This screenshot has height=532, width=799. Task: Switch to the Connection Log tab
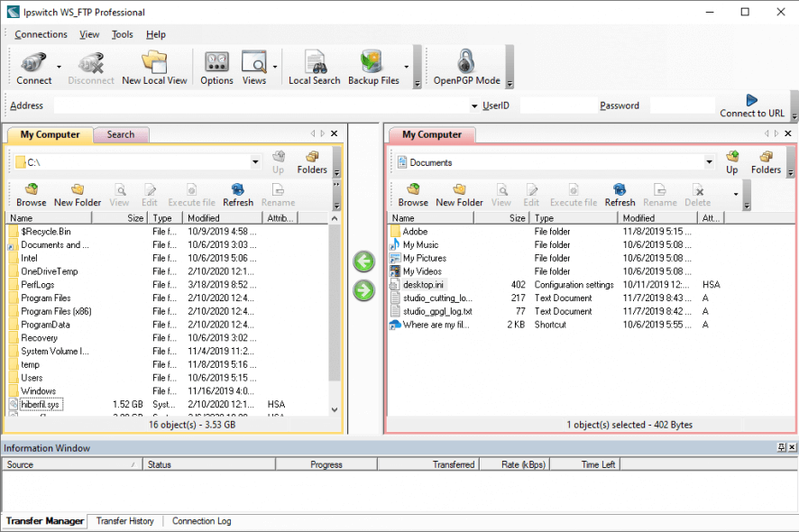(201, 521)
